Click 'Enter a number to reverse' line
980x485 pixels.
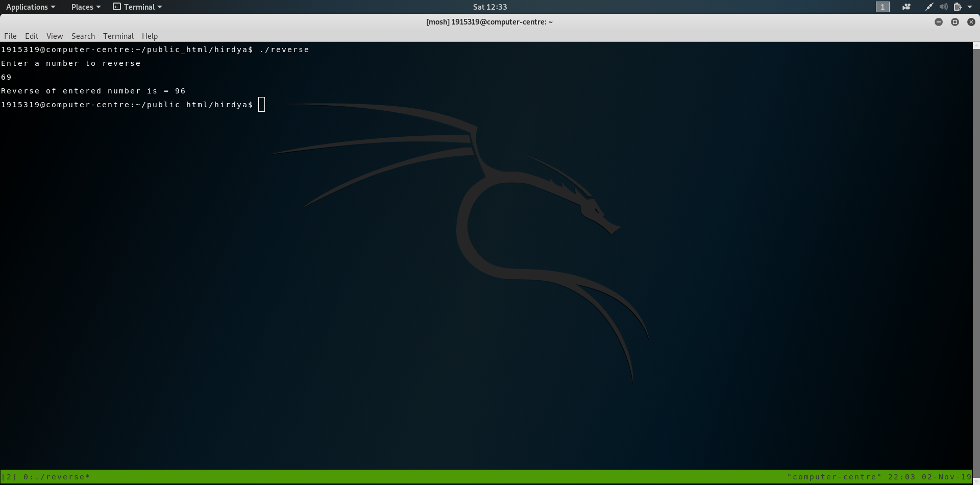pos(71,63)
